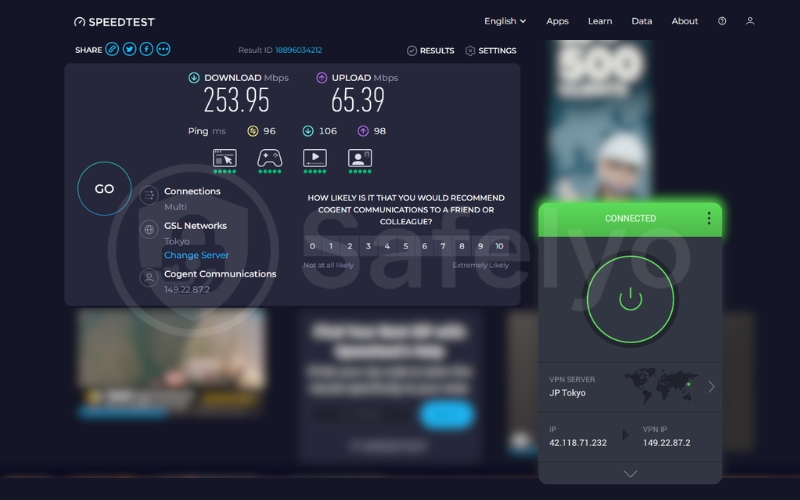Share result on Twitter

129,49
